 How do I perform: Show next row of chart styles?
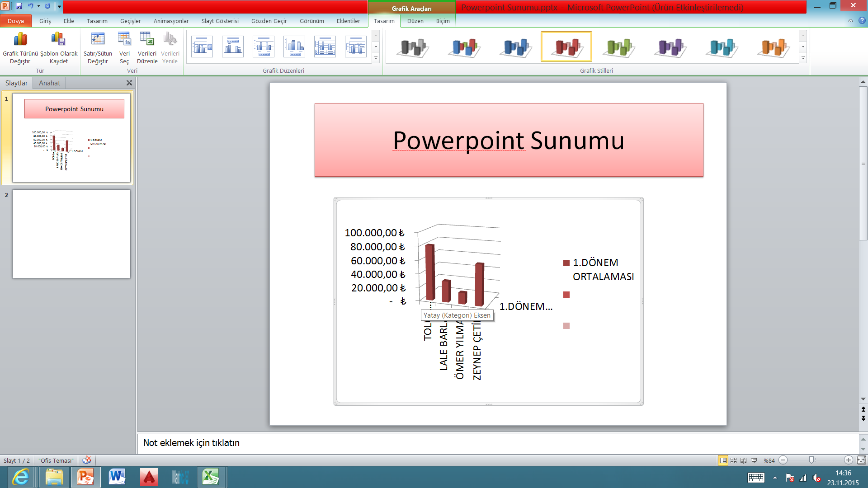pyautogui.click(x=803, y=47)
